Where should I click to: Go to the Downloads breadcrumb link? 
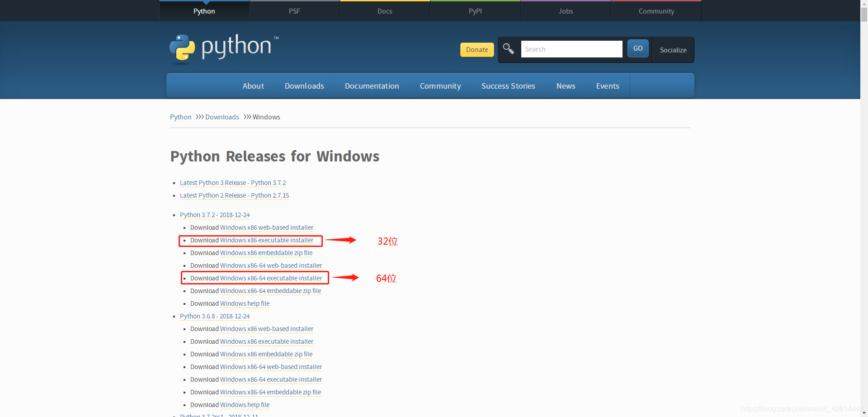click(x=222, y=117)
